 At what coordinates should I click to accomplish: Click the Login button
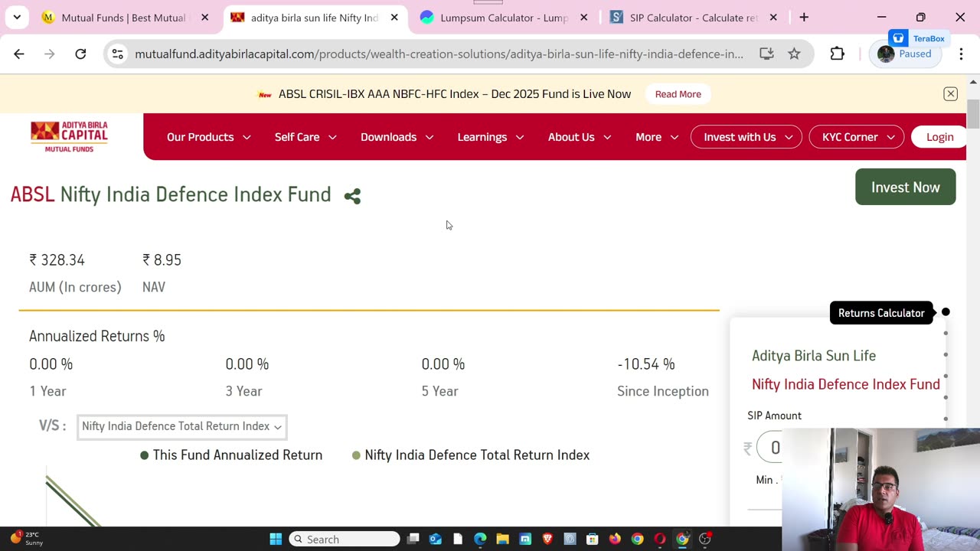point(939,137)
